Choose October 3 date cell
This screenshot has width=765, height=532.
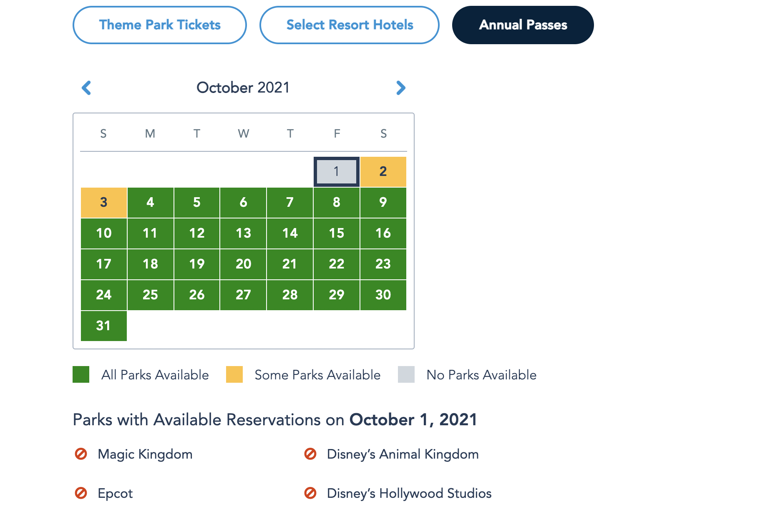coord(104,203)
